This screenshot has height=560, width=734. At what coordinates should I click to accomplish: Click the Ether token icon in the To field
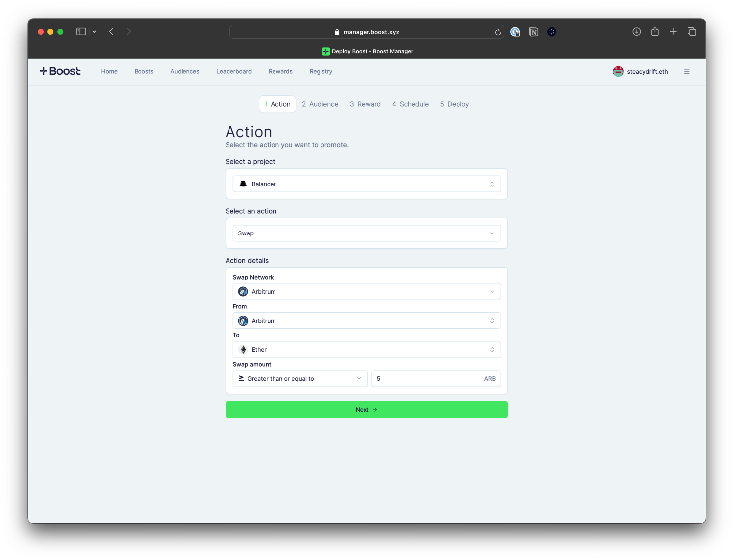[243, 349]
